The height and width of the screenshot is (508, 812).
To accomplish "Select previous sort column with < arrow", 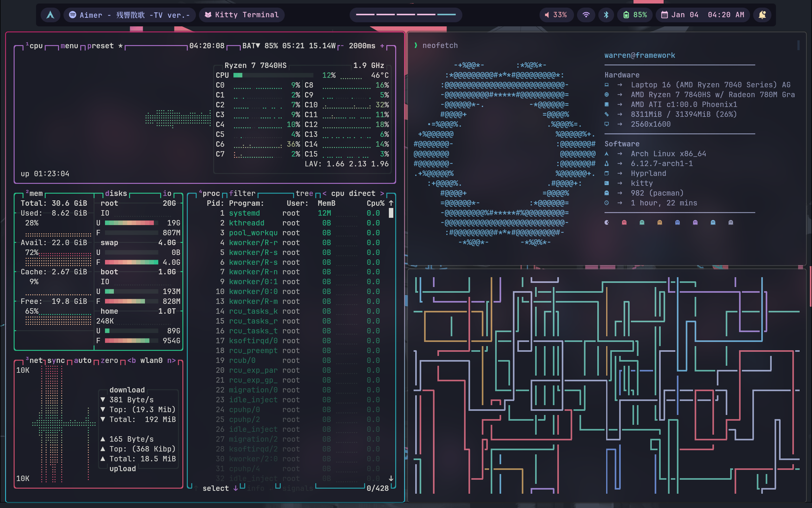I will coord(324,194).
